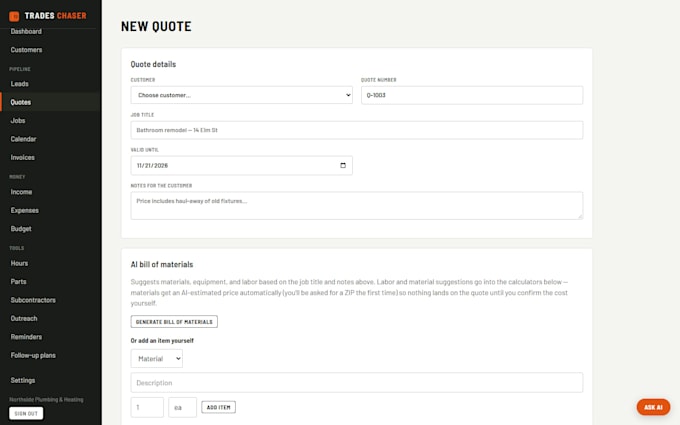
Task: Click the unit field showing ea
Action: tap(182, 407)
